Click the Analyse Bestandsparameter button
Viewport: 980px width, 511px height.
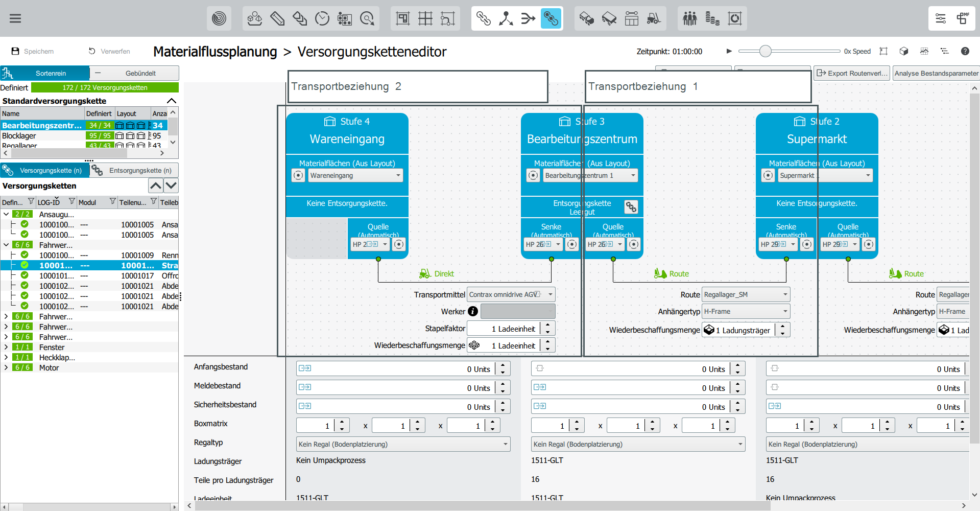[936, 73]
